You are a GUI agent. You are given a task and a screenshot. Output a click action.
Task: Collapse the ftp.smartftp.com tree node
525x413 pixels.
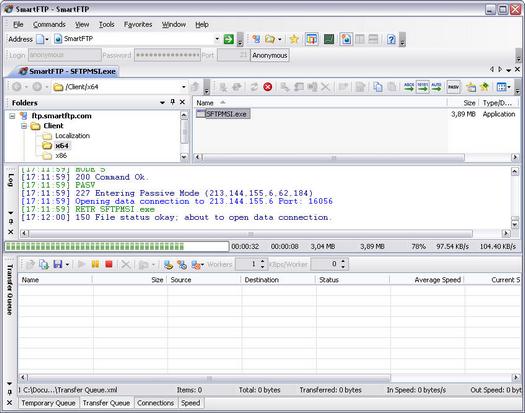tap(12, 116)
